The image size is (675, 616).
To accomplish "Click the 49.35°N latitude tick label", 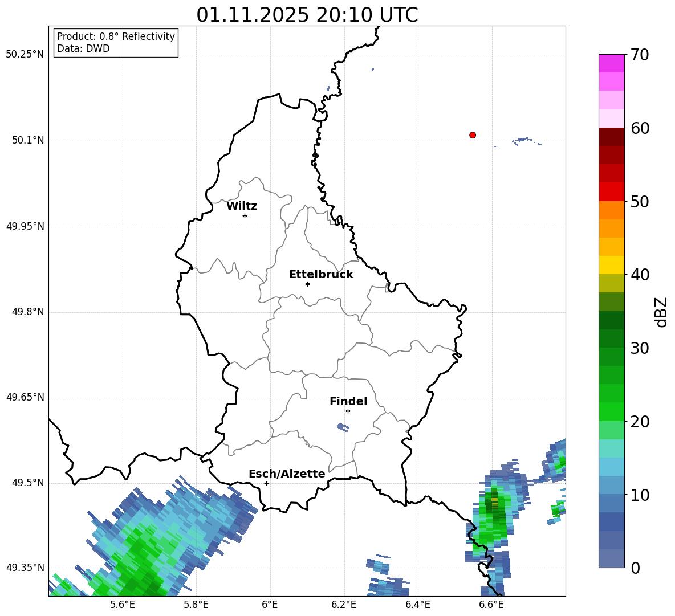I will (25, 568).
